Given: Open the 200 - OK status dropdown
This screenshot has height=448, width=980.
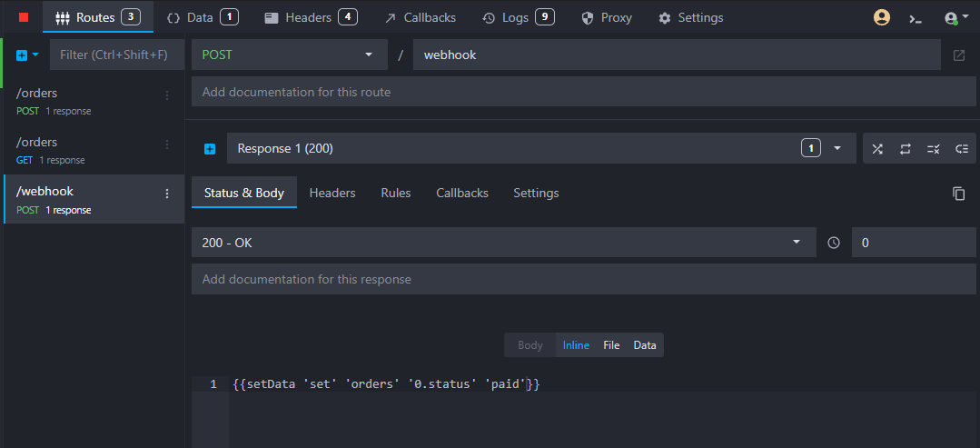Looking at the screenshot, I should [x=797, y=243].
